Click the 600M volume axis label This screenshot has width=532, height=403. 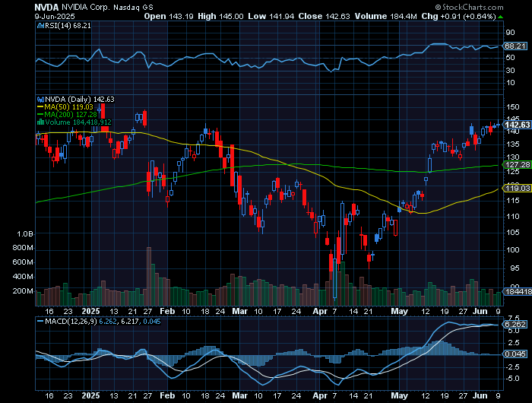(23, 262)
